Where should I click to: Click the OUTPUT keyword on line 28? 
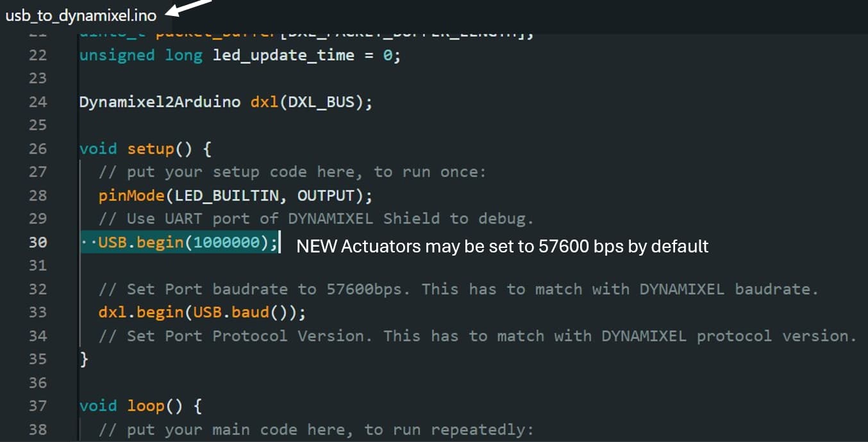326,195
